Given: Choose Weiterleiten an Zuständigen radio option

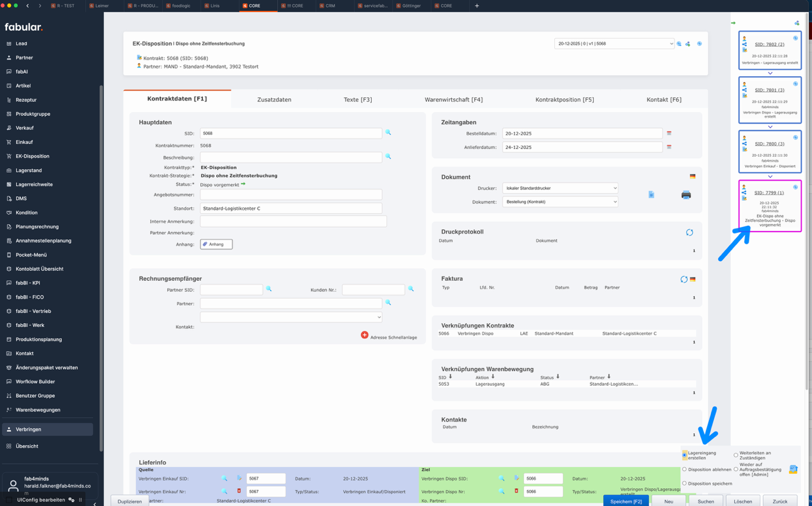Looking at the screenshot, I should pos(736,455).
